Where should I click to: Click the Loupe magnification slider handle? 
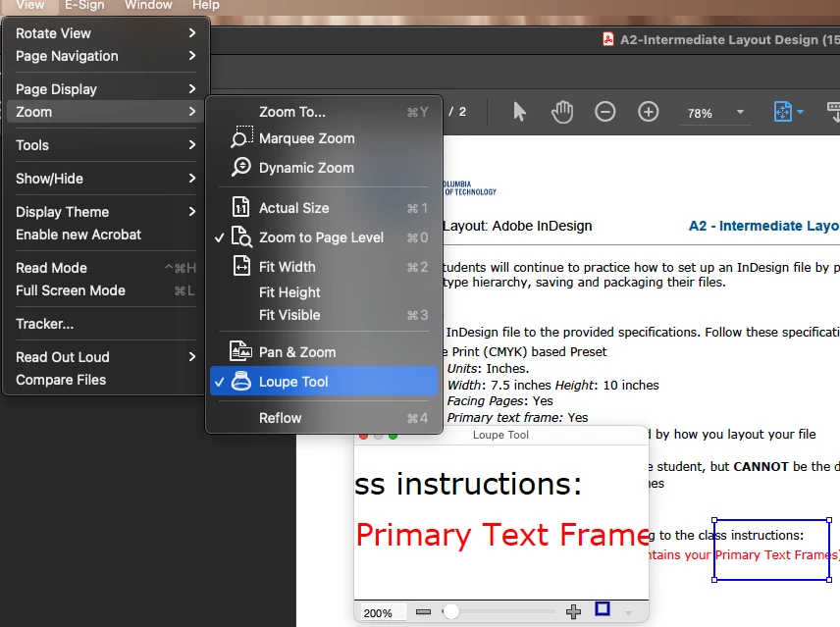point(451,611)
